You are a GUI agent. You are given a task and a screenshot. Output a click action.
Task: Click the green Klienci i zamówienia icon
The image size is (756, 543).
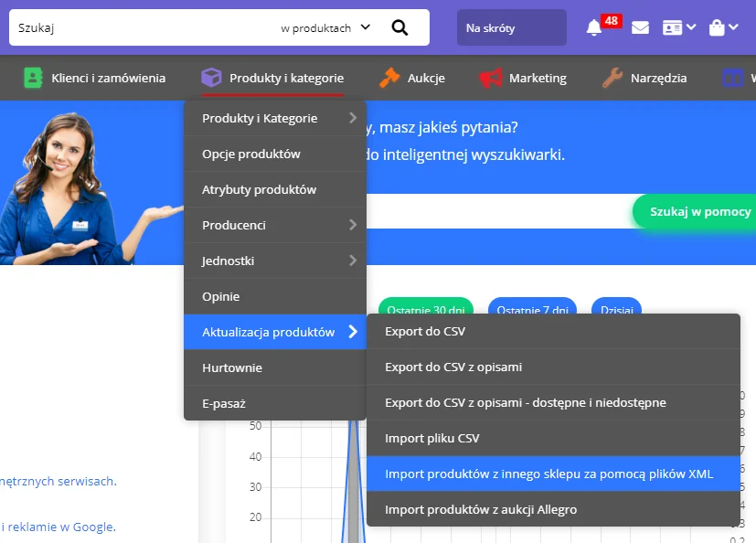[x=33, y=78]
